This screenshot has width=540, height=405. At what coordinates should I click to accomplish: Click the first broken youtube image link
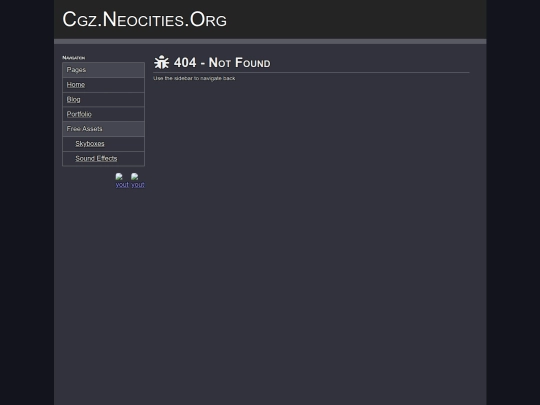122,180
